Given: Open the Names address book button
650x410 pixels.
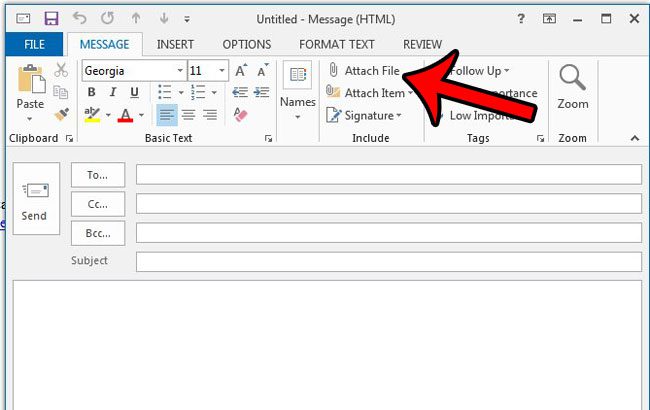Looking at the screenshot, I should click(x=298, y=91).
